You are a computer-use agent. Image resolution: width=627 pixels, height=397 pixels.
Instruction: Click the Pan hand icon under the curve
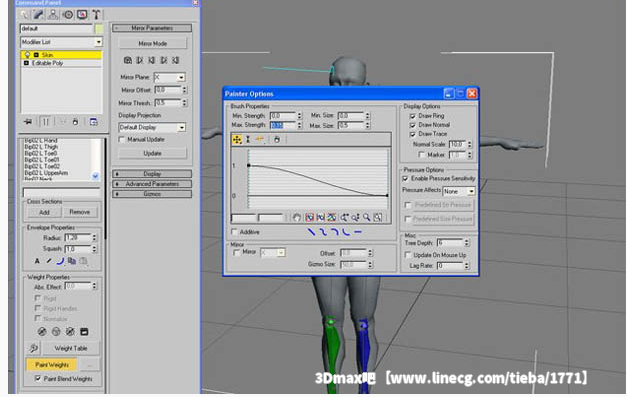(x=296, y=217)
